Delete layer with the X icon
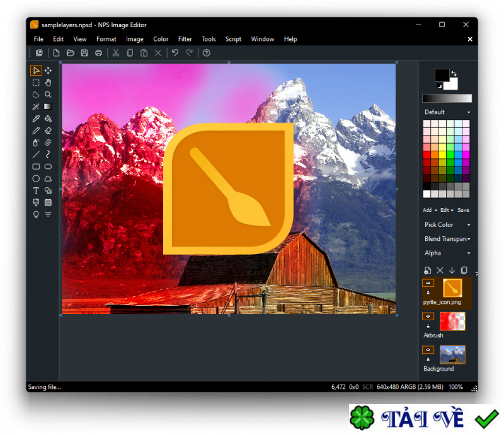The height and width of the screenshot is (435, 504). [440, 270]
